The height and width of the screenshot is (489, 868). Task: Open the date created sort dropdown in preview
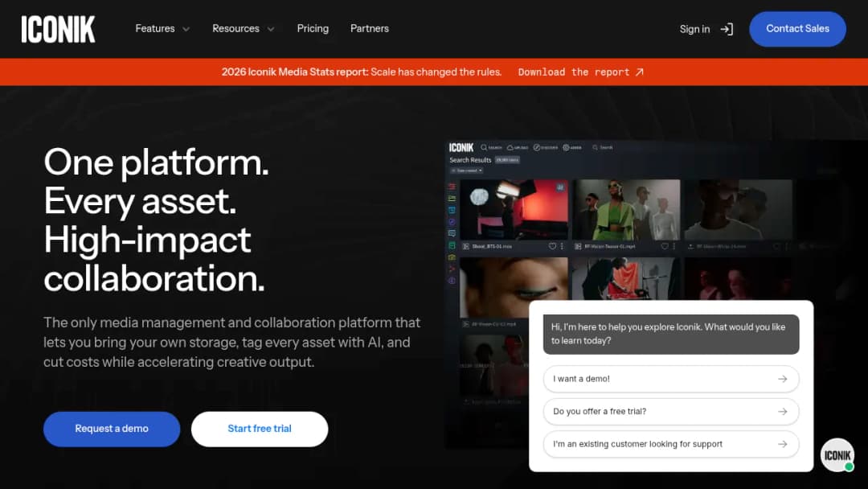[467, 171]
